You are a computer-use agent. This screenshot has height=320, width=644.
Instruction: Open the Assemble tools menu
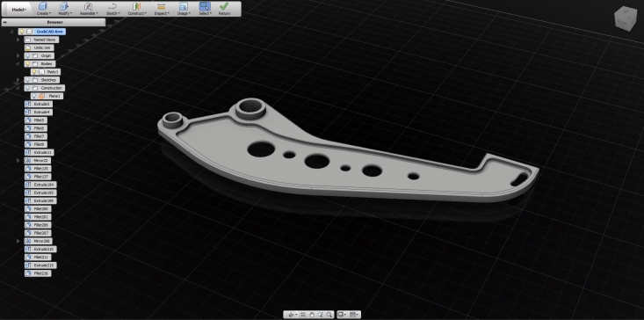click(x=89, y=8)
